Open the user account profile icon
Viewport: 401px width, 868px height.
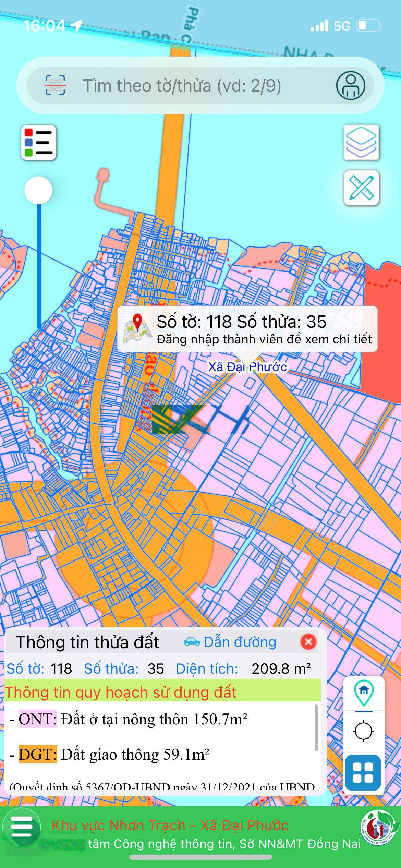point(350,85)
